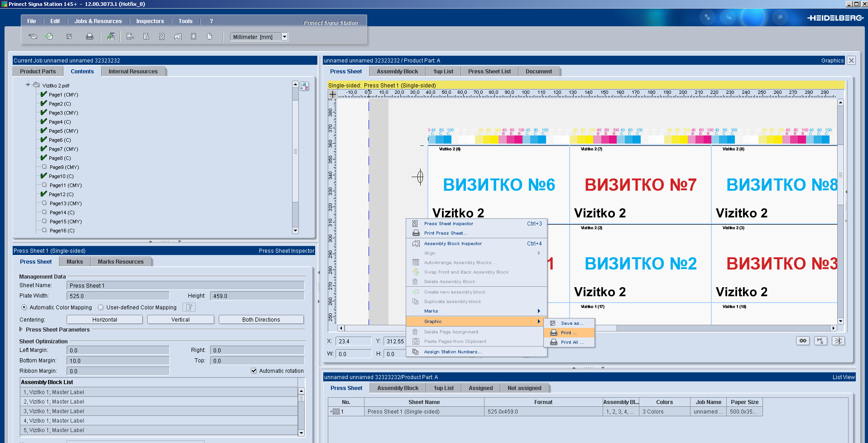868x443 pixels.
Task: Click the Open job toolbar icon
Action: click(x=33, y=36)
